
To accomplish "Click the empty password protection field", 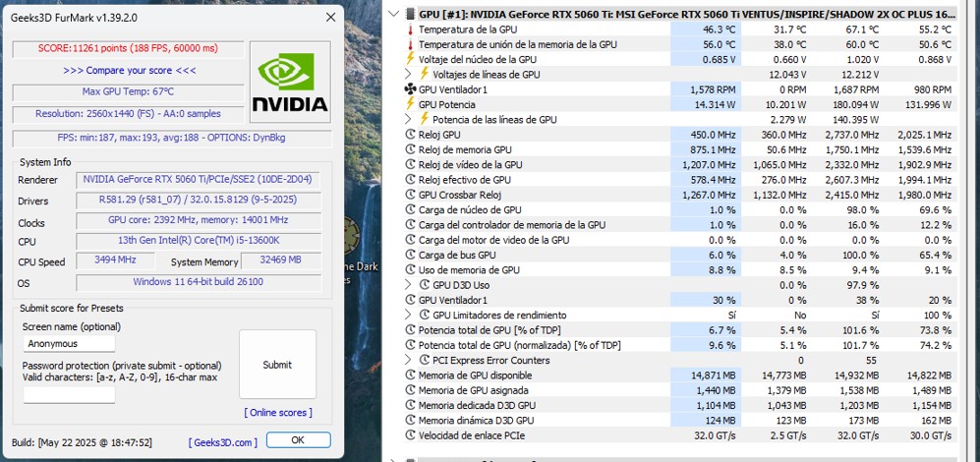I will click(69, 395).
